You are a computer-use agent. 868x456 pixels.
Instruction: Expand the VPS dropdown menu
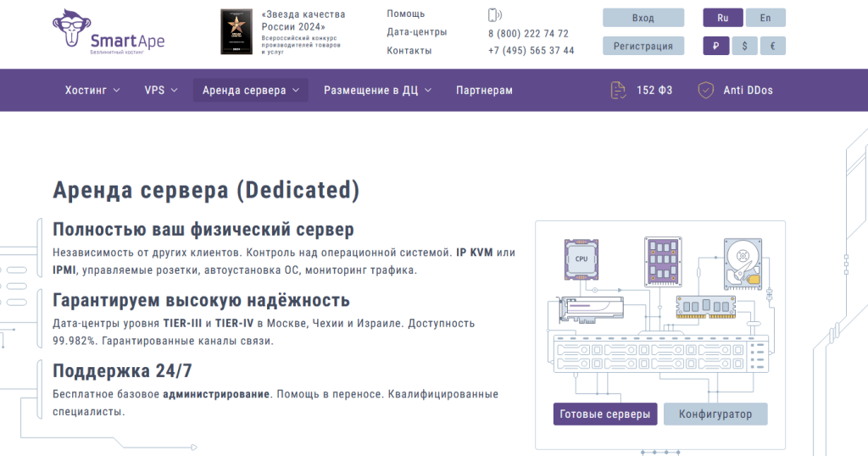coord(160,90)
